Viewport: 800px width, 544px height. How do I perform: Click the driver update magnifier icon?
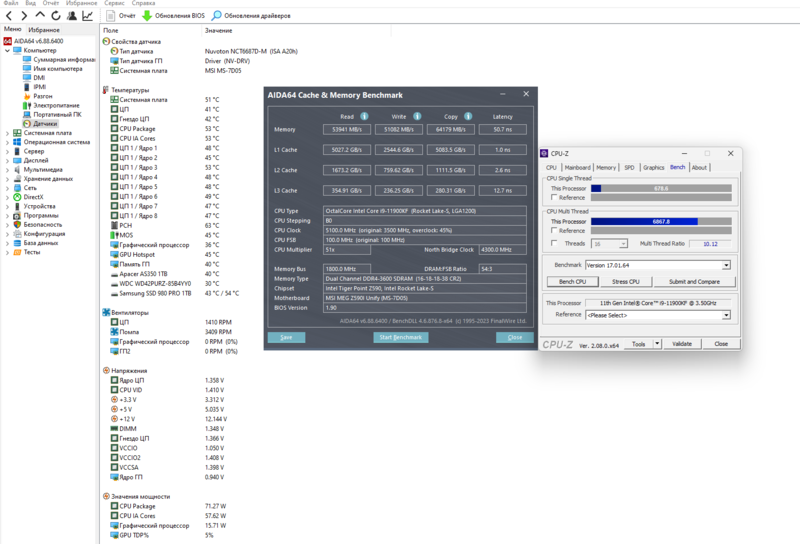(216, 16)
